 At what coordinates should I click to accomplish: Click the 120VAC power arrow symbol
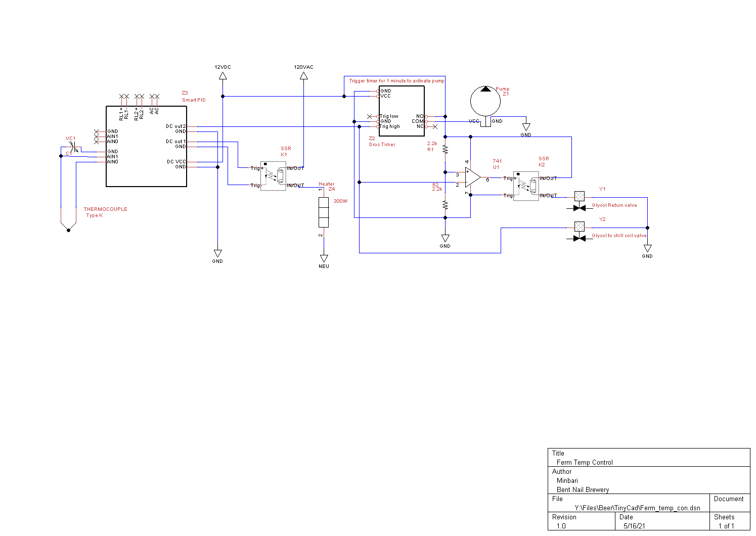point(303,76)
